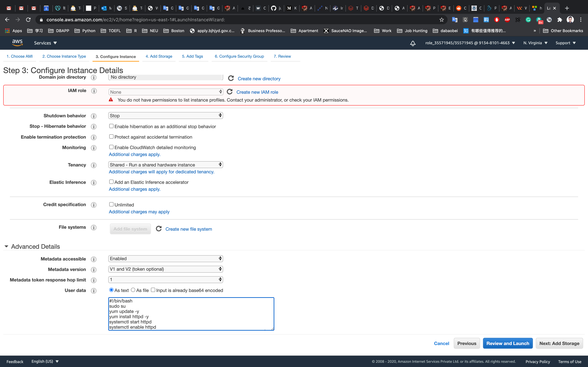588x367 pixels.
Task: Check Protect against accidental termination
Action: click(111, 137)
